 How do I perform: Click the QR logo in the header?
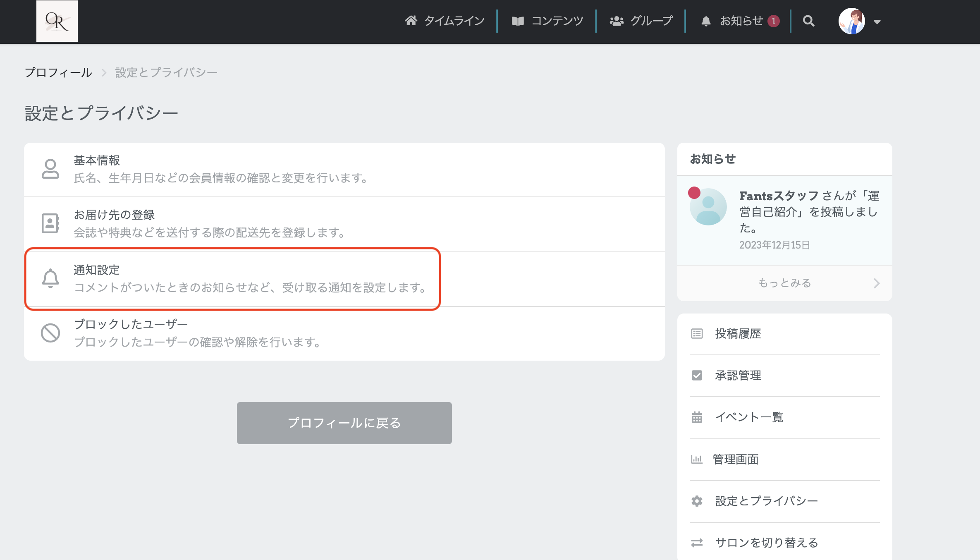coord(57,21)
